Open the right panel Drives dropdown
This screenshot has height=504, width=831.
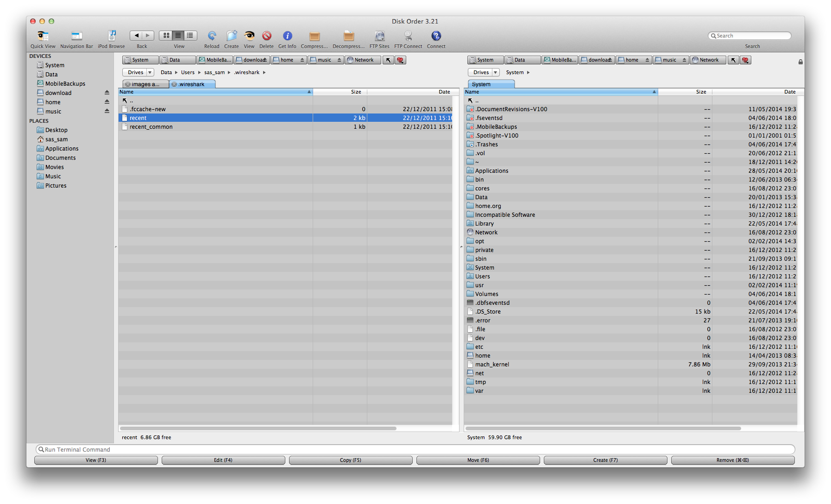tap(483, 72)
